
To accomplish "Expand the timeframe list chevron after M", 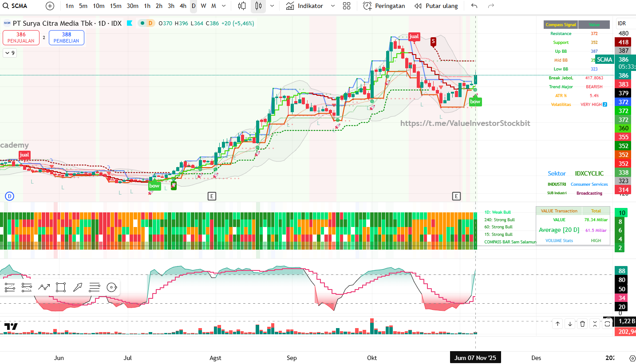I will click(x=224, y=6).
